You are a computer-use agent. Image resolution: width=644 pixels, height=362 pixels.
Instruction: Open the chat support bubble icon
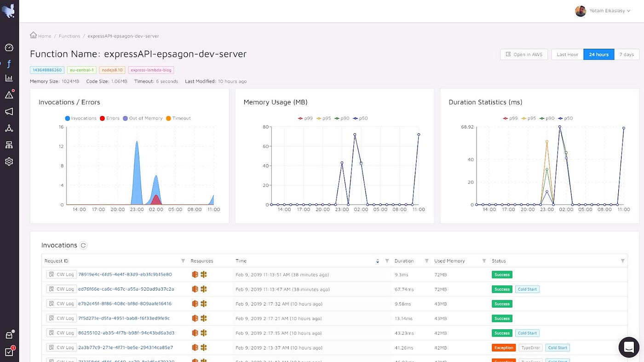tap(629, 347)
